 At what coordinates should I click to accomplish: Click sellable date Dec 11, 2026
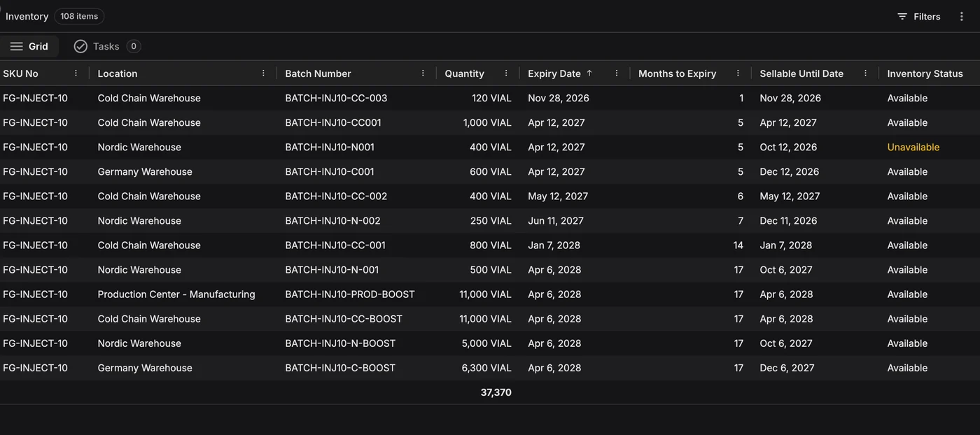tap(788, 220)
